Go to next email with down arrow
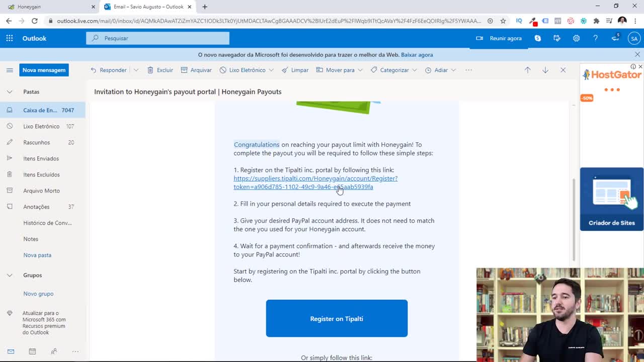Image resolution: width=644 pixels, height=362 pixels. 545,70
